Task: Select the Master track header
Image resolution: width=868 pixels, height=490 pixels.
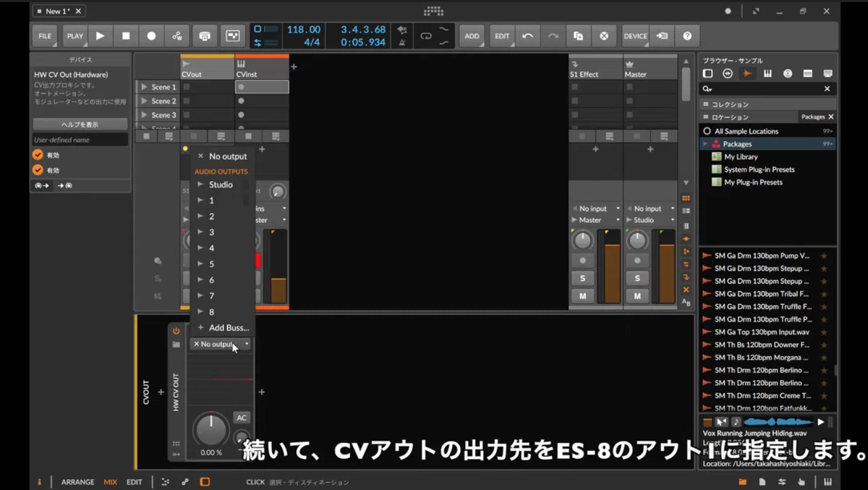Action: [x=650, y=69]
